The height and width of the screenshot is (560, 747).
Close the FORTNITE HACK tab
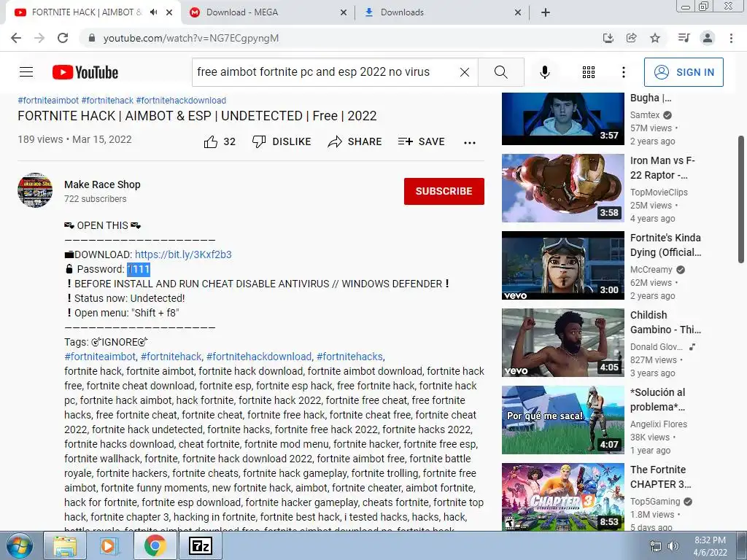(x=169, y=12)
